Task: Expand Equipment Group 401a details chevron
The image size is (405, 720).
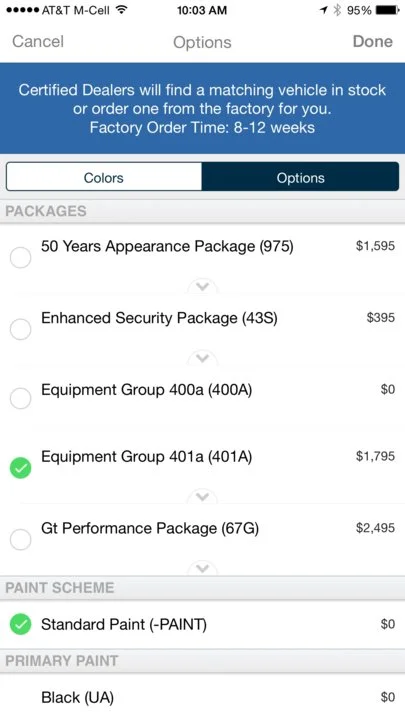Action: (x=202, y=497)
